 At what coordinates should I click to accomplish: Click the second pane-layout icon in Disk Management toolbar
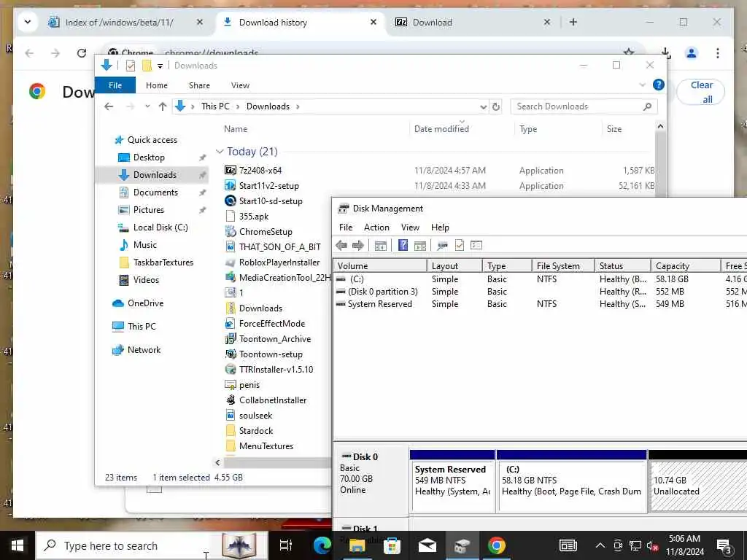pyautogui.click(x=420, y=246)
